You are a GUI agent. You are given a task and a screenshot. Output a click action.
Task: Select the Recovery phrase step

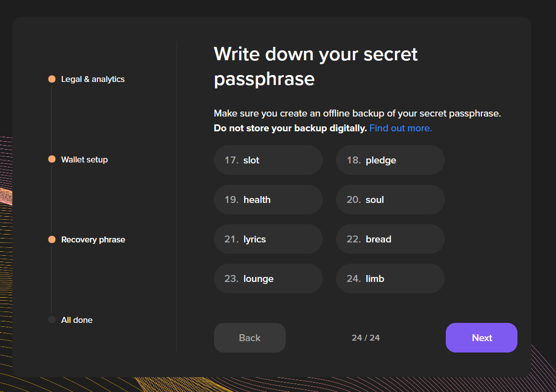click(x=93, y=239)
